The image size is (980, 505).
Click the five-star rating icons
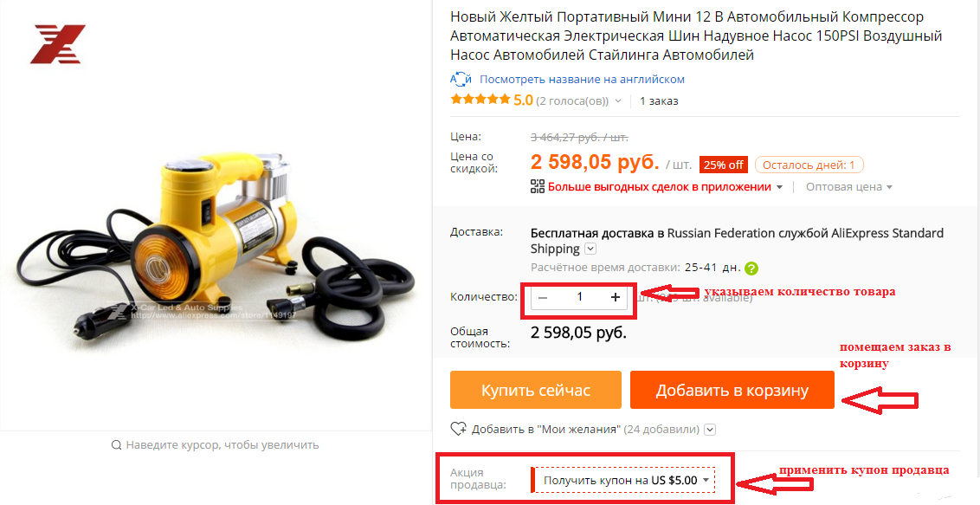tap(480, 100)
